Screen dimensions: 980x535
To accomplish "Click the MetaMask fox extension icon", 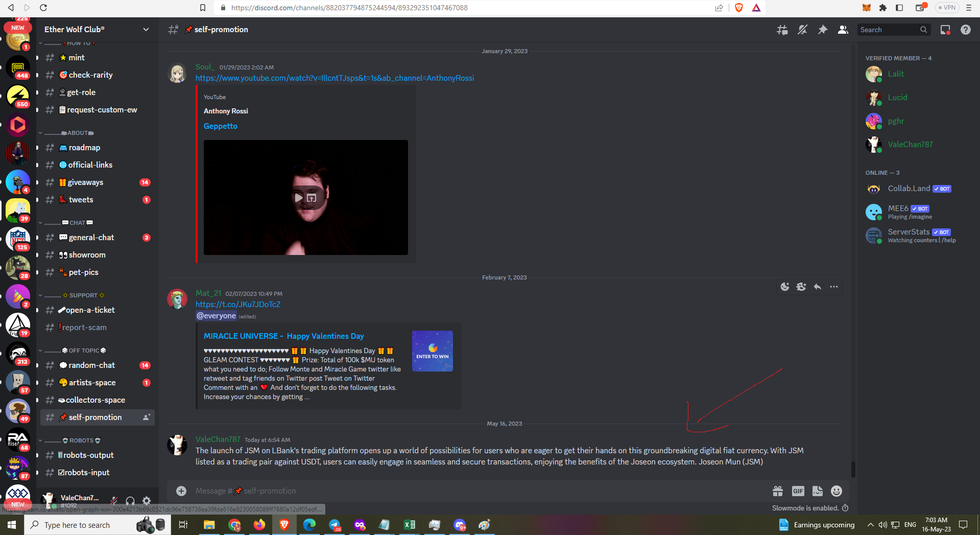I will pyautogui.click(x=867, y=8).
